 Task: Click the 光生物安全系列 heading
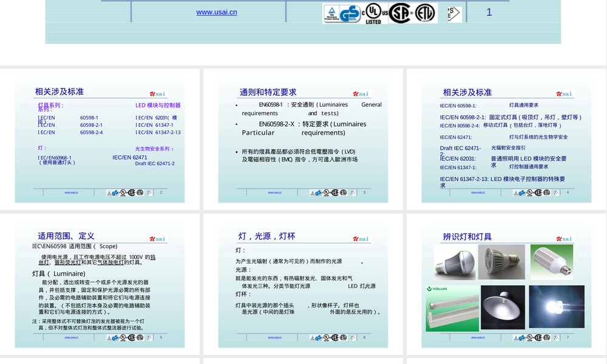[154, 149]
